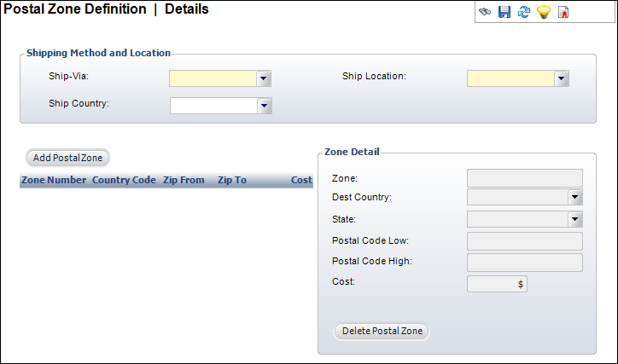Expand the Ship Location dropdown
The image size is (618, 364).
pos(561,78)
